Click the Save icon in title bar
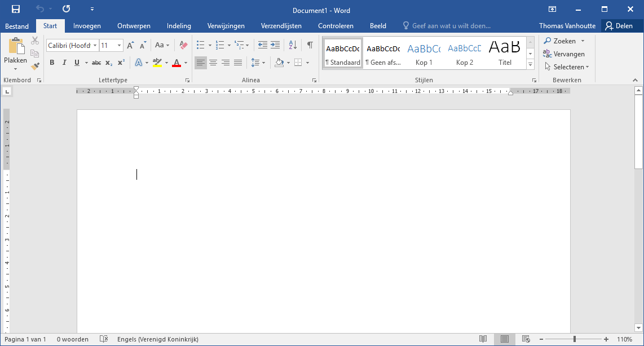The width and height of the screenshot is (644, 346). [16, 9]
